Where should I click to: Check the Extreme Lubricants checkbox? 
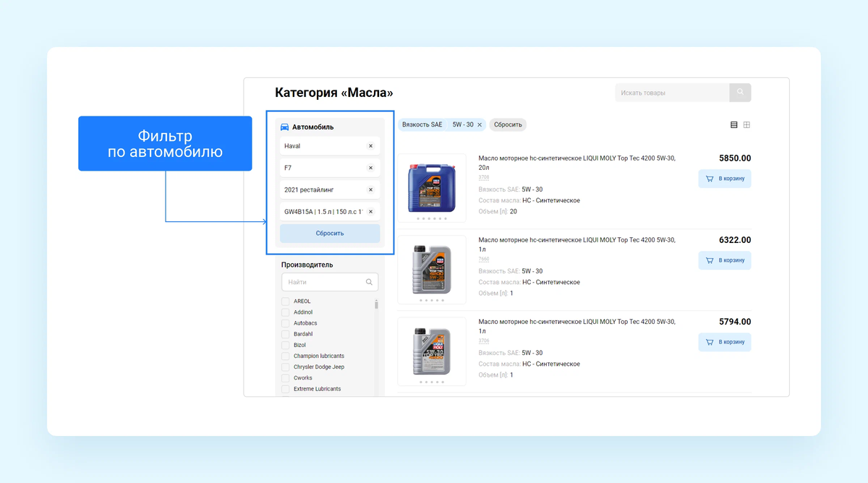tap(285, 389)
